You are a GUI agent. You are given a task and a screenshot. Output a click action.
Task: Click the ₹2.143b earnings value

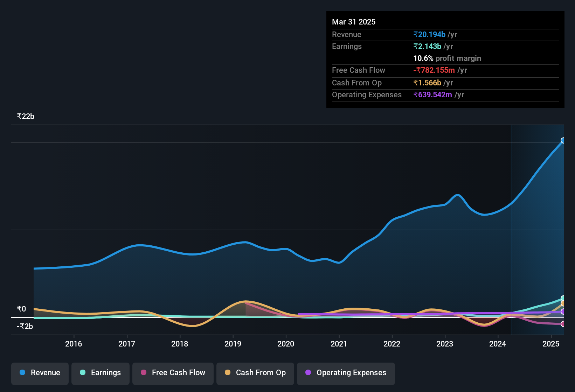tap(427, 46)
